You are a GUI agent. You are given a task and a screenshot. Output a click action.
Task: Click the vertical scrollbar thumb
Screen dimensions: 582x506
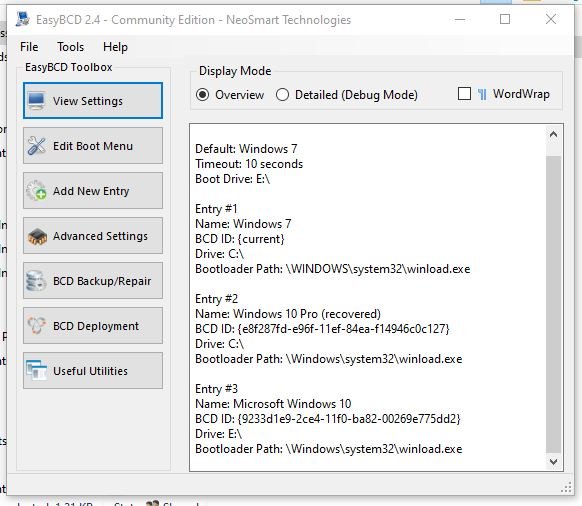tap(553, 304)
